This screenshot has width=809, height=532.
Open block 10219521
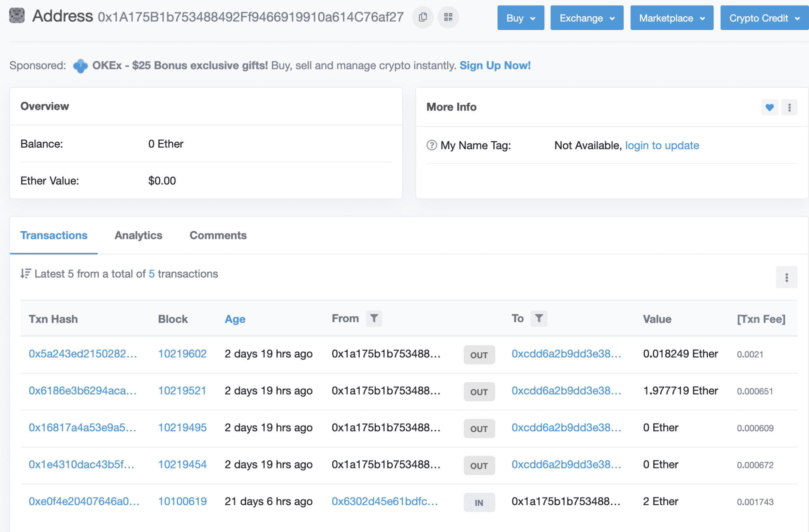(182, 391)
